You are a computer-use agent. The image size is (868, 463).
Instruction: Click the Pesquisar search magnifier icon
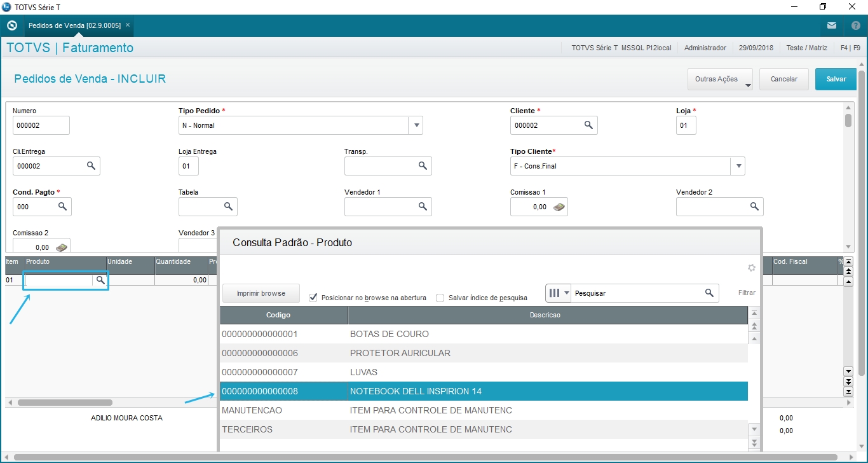coord(709,293)
